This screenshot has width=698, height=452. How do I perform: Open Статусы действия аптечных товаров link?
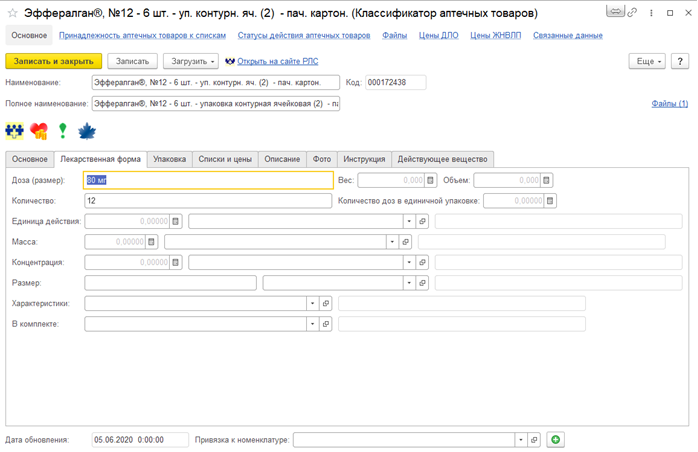304,36
